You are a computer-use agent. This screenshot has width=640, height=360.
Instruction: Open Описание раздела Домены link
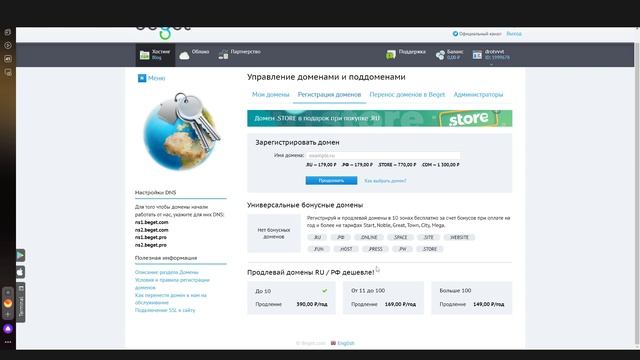167,272
